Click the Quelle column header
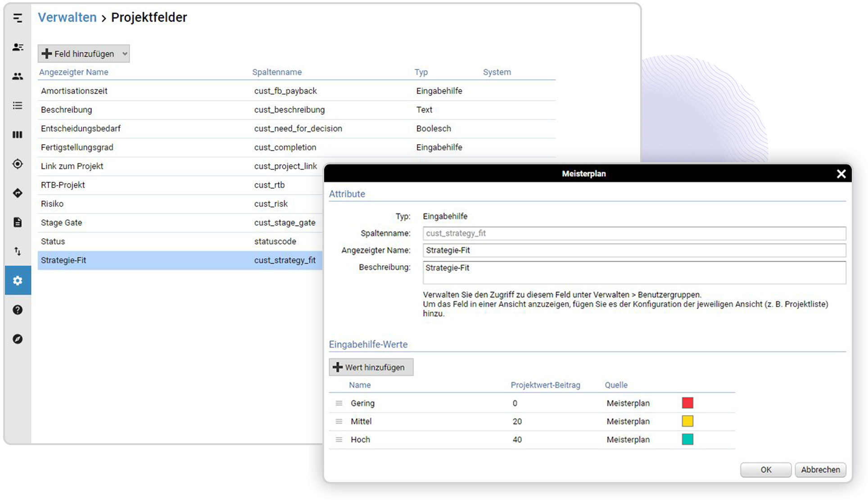The width and height of the screenshot is (868, 500). tap(616, 385)
